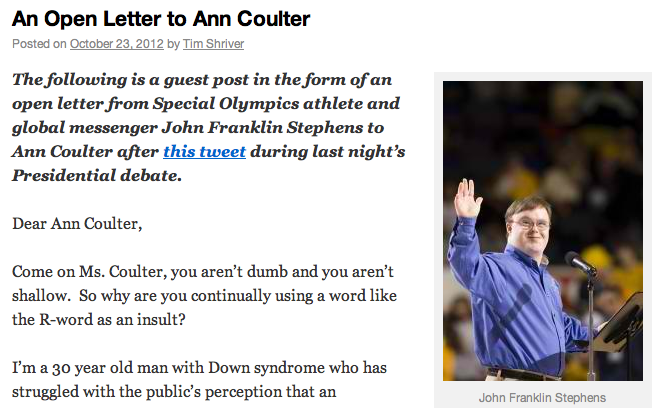The image size is (655, 408).
Task: Click the paragraph beginning "Come on Ms. Coulter"
Action: pyautogui.click(x=204, y=296)
